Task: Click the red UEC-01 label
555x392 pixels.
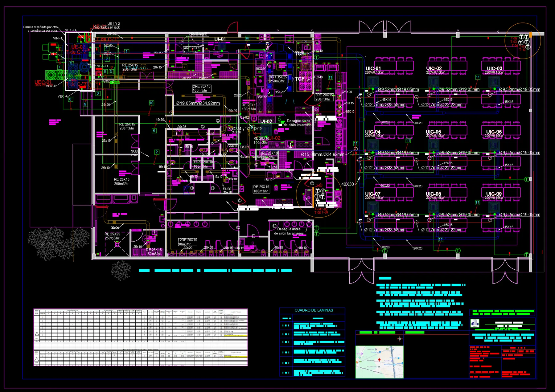Action: click(43, 82)
